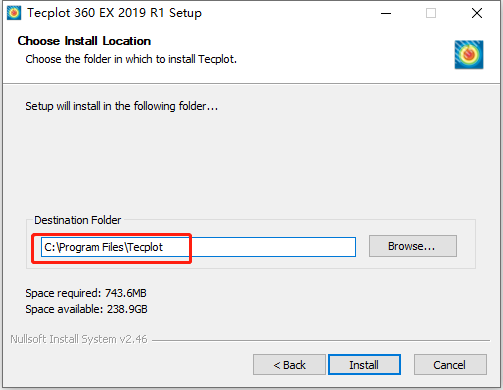Minimize the Setup window
The image size is (503, 390).
tap(386, 13)
